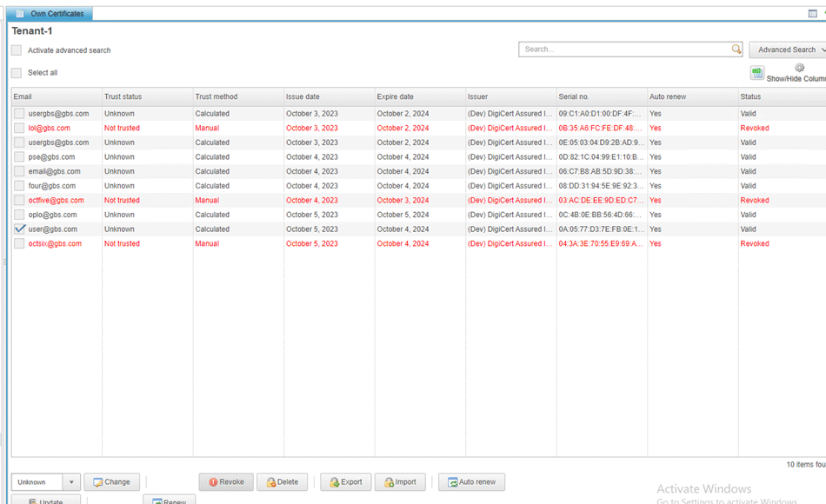This screenshot has height=504, width=826.
Task: Click the Status column header
Action: point(750,96)
